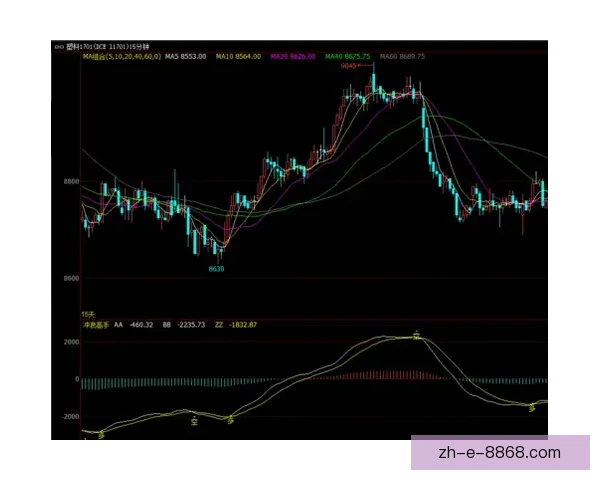Click the small icon left of the chart title
The height and width of the screenshot is (480, 600).
[x=57, y=46]
